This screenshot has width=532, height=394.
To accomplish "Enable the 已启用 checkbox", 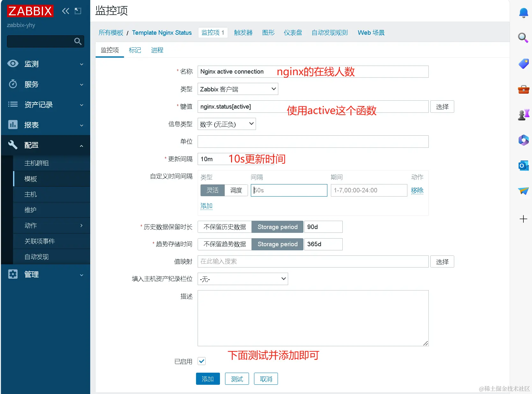I will (202, 361).
